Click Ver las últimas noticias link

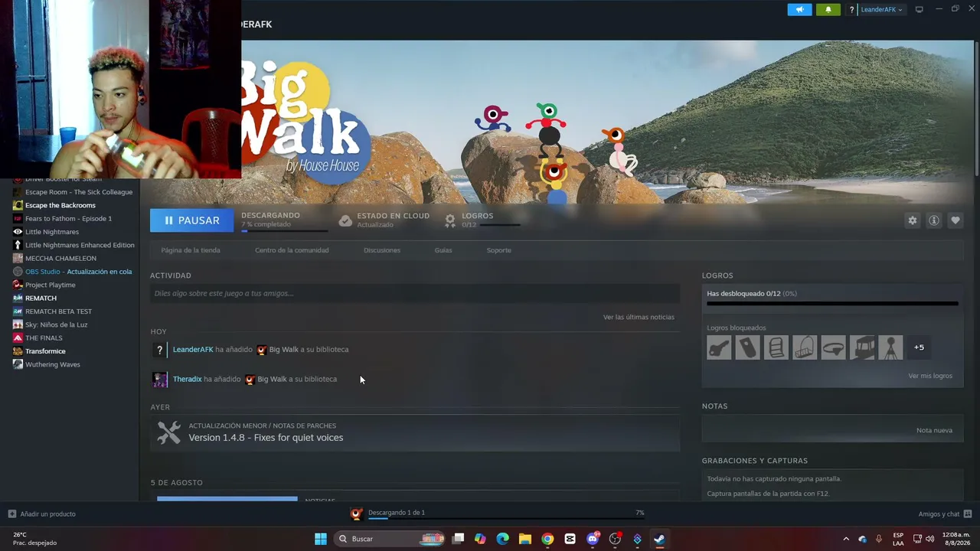(x=639, y=317)
